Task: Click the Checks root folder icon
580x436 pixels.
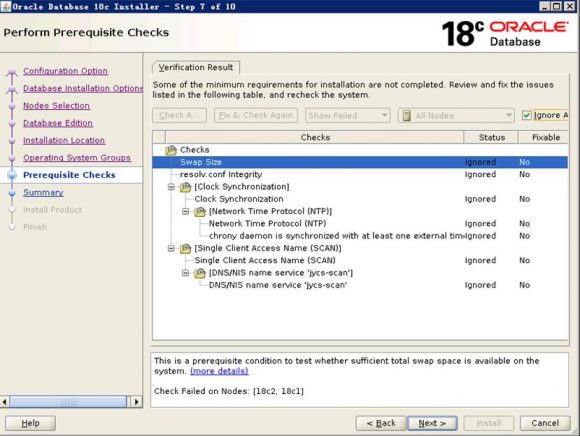Action: pyautogui.click(x=171, y=150)
